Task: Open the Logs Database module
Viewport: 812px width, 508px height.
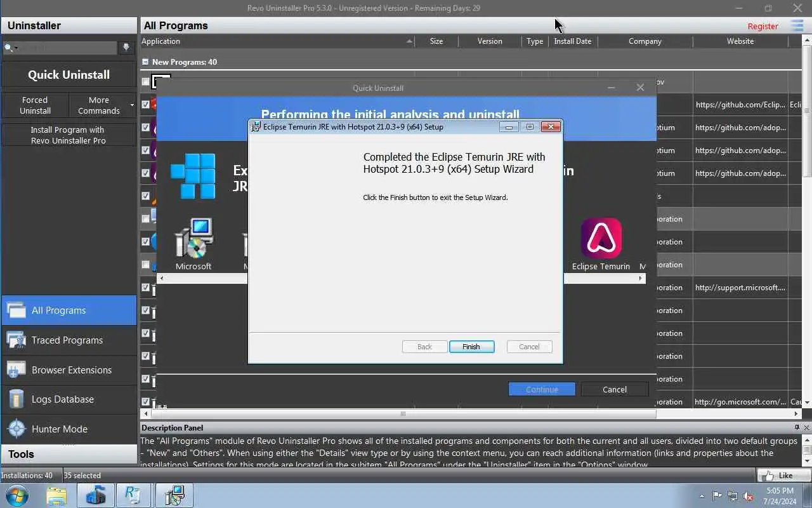Action: [69, 399]
